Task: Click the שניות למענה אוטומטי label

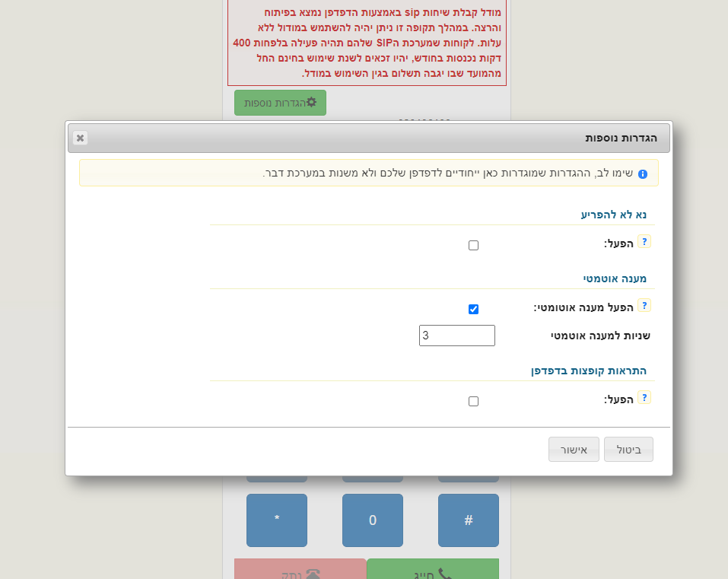Action: (599, 336)
